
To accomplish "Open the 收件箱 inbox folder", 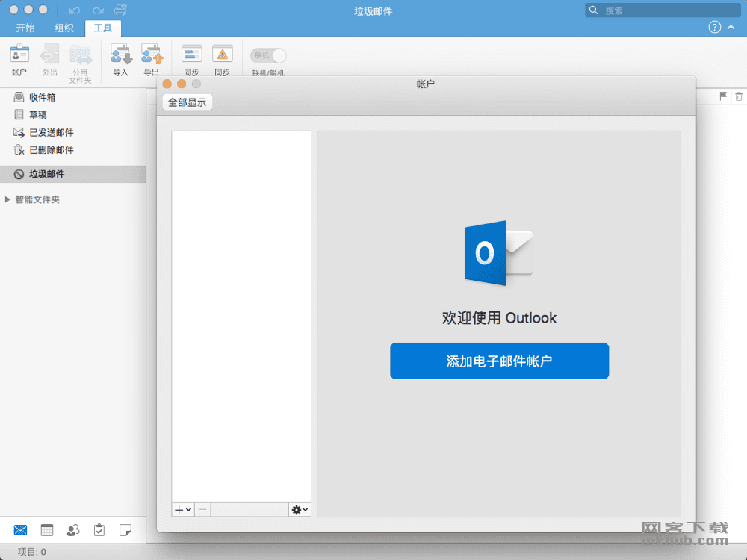I will click(x=73, y=97).
